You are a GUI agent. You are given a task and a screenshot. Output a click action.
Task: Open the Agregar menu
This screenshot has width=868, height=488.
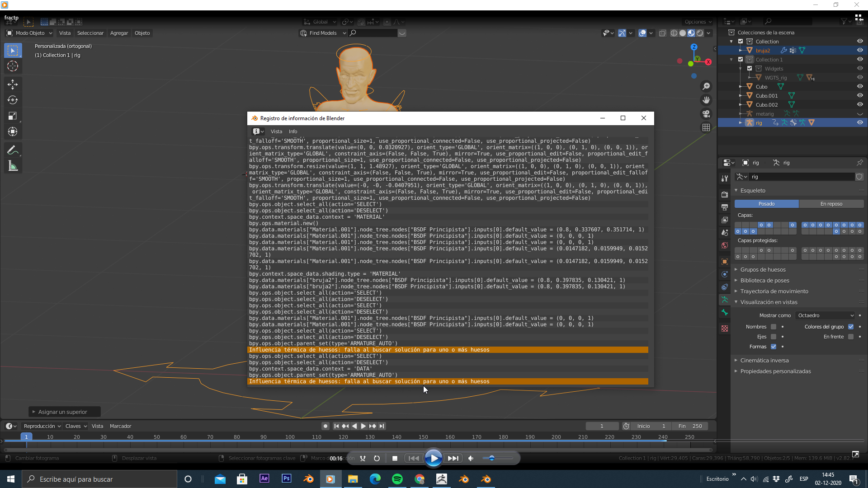[x=119, y=33]
